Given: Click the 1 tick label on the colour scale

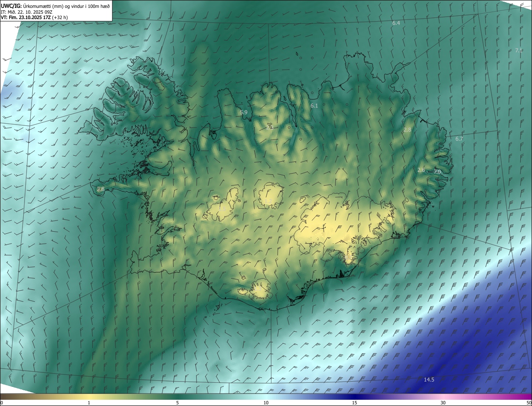Looking at the screenshot, I should [x=89, y=403].
